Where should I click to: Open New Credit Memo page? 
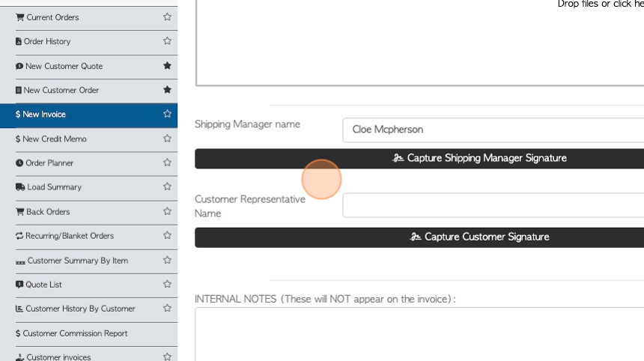[51, 139]
